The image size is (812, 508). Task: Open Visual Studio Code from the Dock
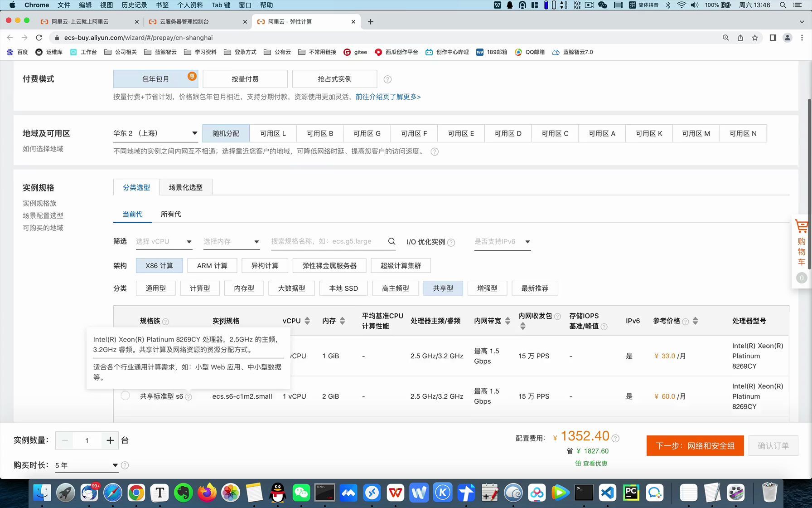coord(608,493)
